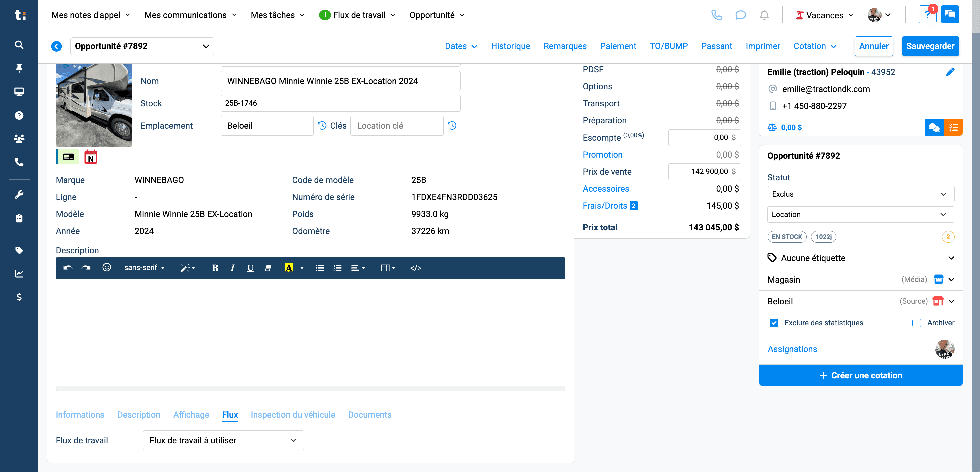Viewport: 980px width, 472px height.
Task: Expand the Beloeil (Source) row
Action: tap(861, 301)
